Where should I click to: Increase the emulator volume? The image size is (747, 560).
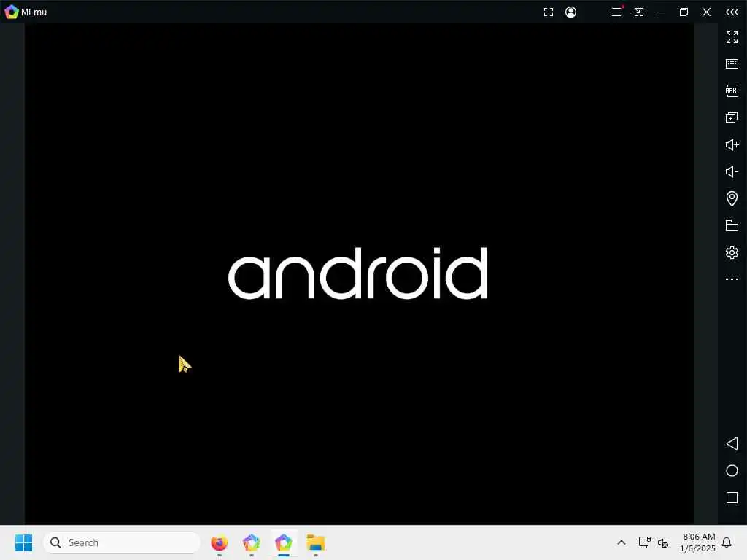point(732,145)
